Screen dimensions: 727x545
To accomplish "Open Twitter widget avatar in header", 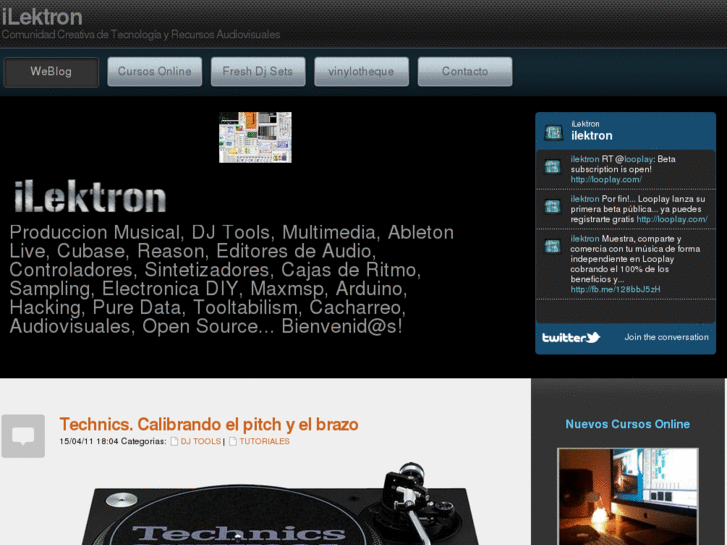I will coord(553,133).
